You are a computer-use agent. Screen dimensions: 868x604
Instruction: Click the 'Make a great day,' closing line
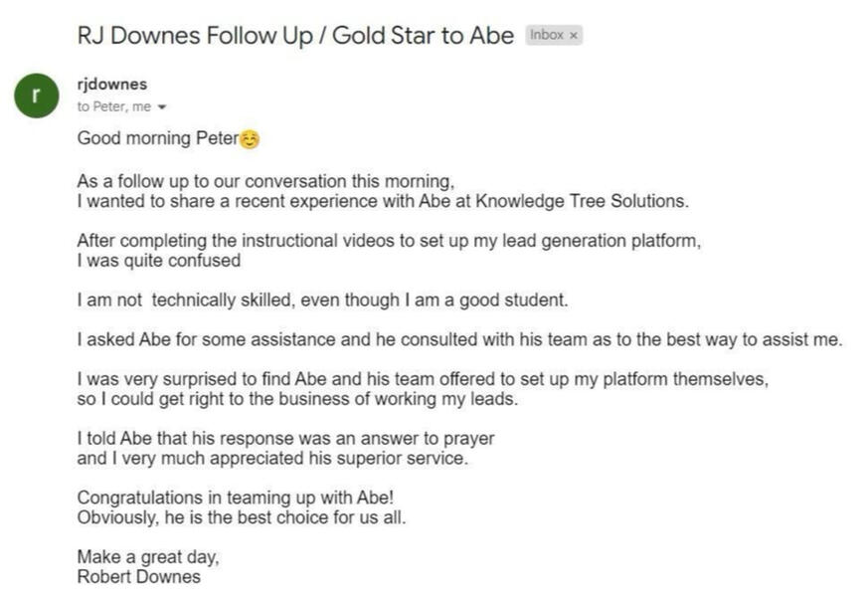pos(148,557)
